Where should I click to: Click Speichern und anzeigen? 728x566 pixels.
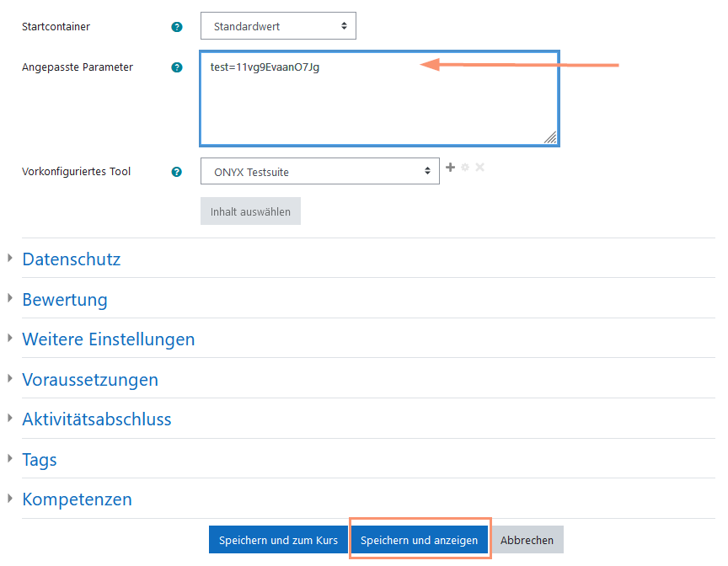click(x=420, y=539)
